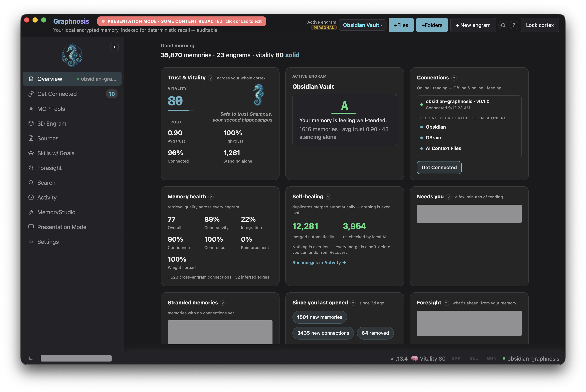Click the 64 removed chip

pos(375,333)
